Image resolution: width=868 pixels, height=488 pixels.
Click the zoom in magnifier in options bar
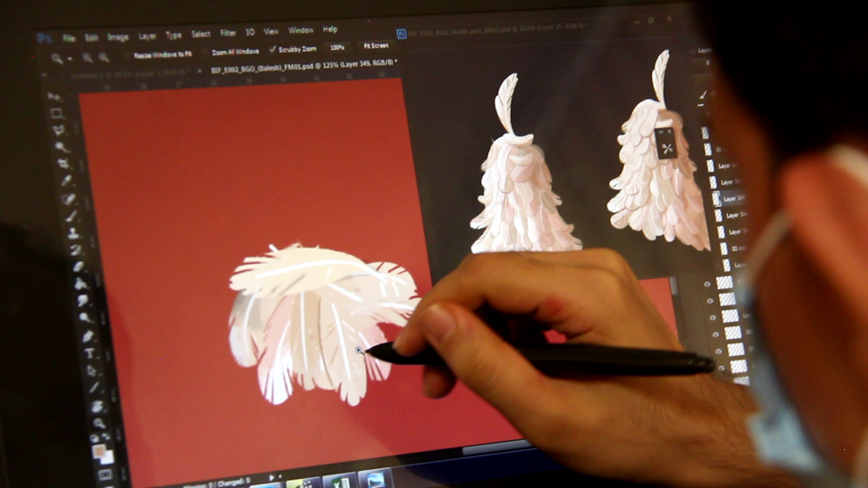click(88, 58)
